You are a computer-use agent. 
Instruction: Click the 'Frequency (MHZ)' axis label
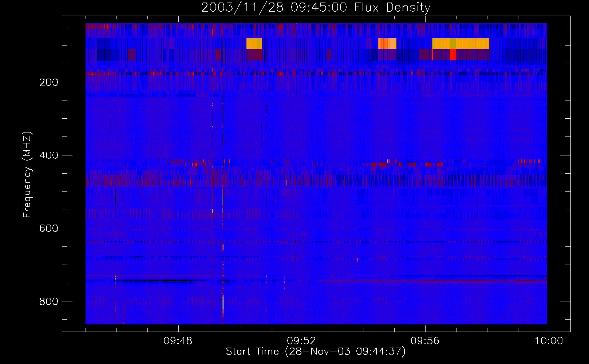tap(27, 175)
